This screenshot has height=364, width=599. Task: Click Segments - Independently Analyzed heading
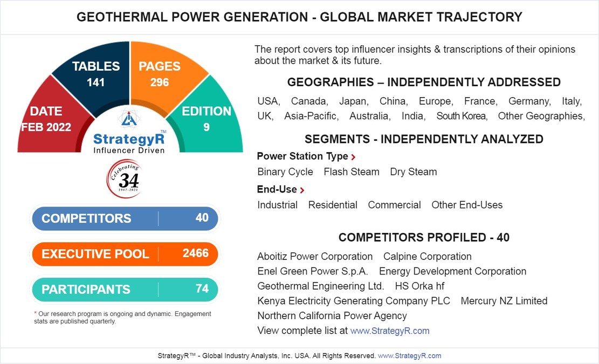[424, 140]
